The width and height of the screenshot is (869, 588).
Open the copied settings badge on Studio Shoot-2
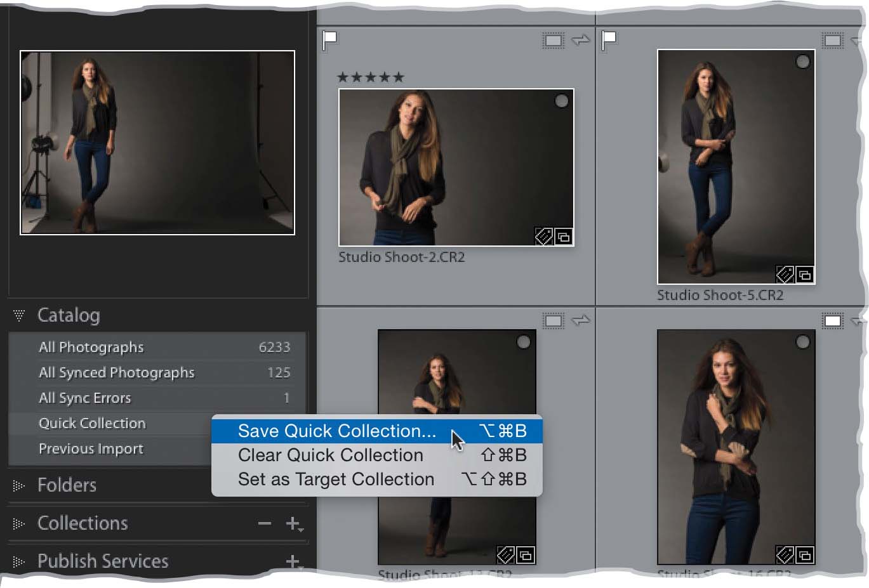click(564, 237)
